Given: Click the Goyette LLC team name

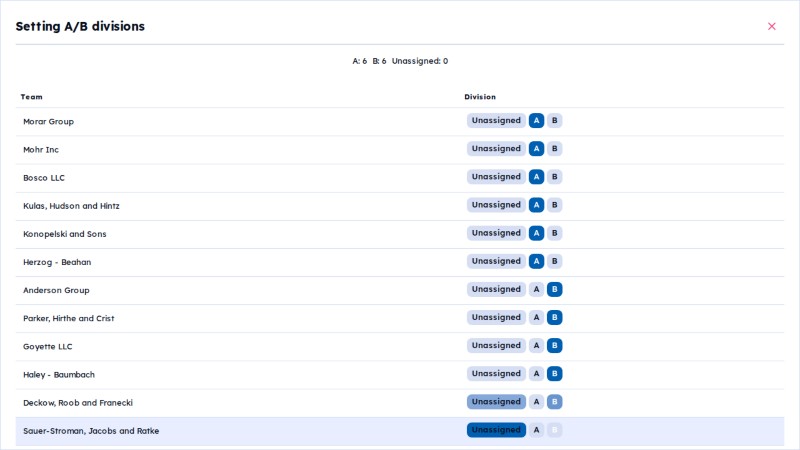Looking at the screenshot, I should pyautogui.click(x=47, y=346).
